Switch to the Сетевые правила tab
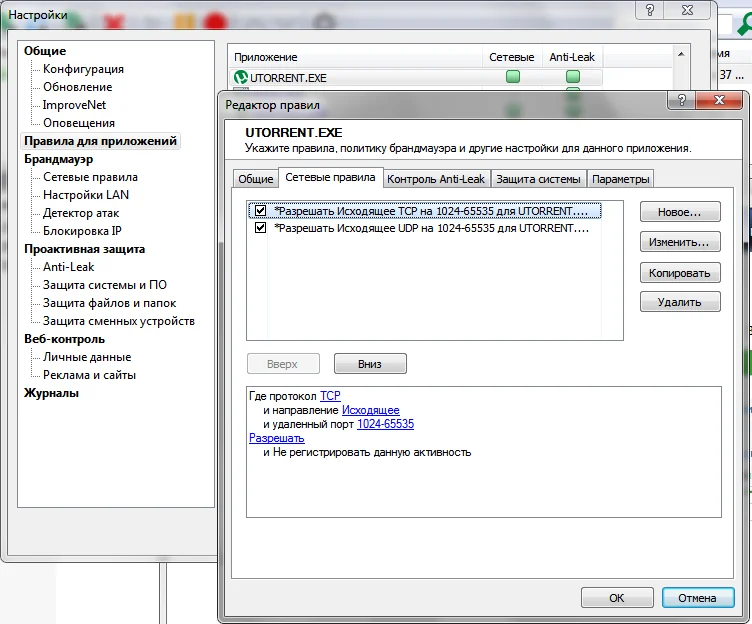 [330, 177]
